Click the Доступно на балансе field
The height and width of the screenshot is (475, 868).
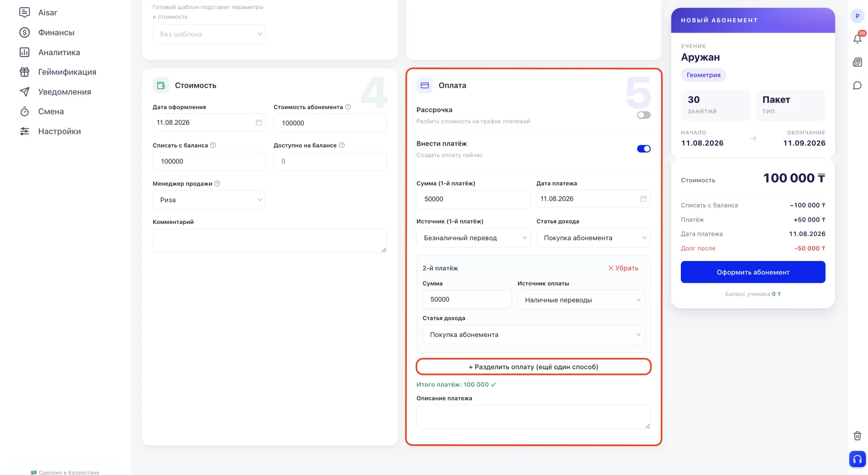(x=330, y=161)
